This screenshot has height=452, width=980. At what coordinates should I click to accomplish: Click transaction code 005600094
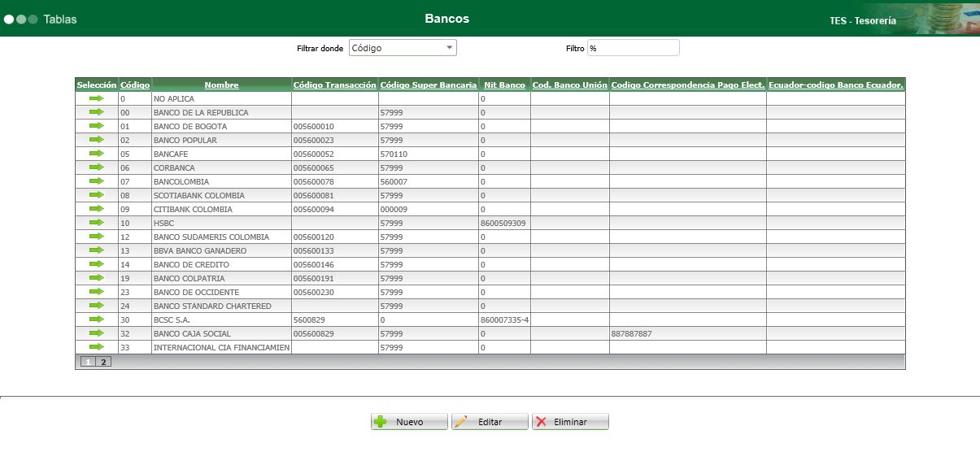tap(314, 210)
